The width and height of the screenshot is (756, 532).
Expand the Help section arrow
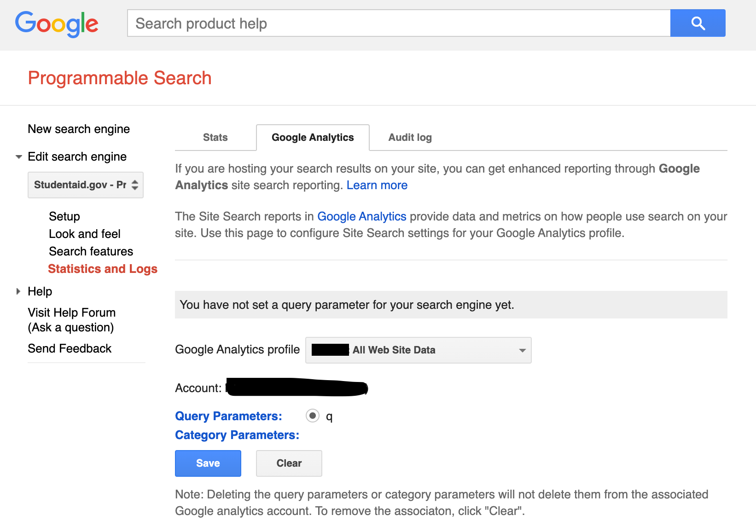click(18, 291)
